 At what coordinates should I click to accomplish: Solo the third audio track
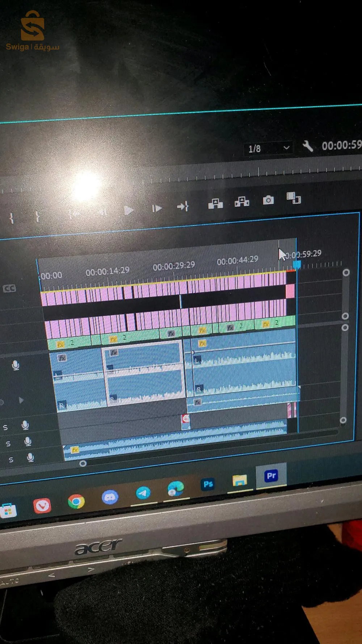coord(8,444)
